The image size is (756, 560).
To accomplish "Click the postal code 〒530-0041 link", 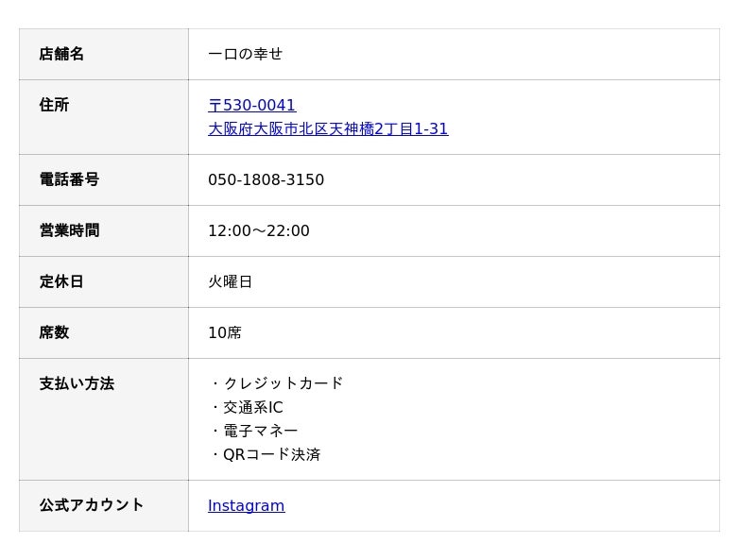I will pos(252,106).
